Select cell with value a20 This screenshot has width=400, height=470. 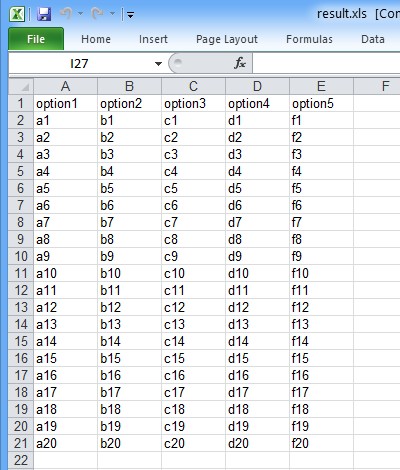(x=65, y=443)
